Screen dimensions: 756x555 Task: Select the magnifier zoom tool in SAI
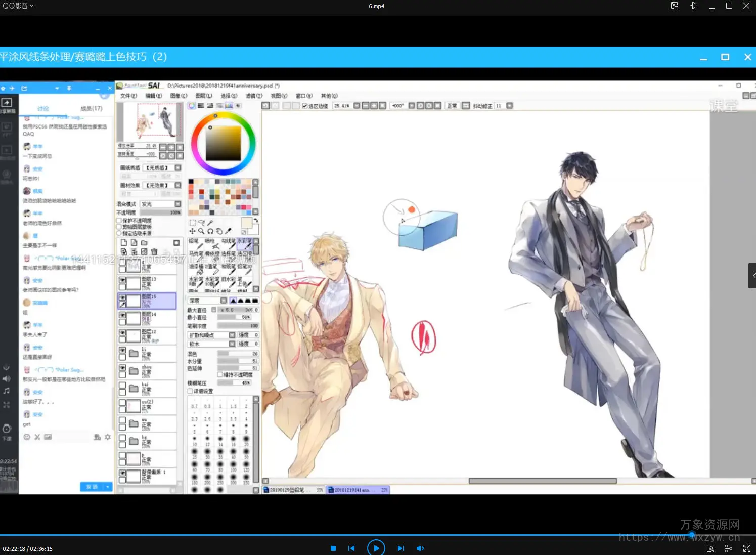tap(201, 231)
